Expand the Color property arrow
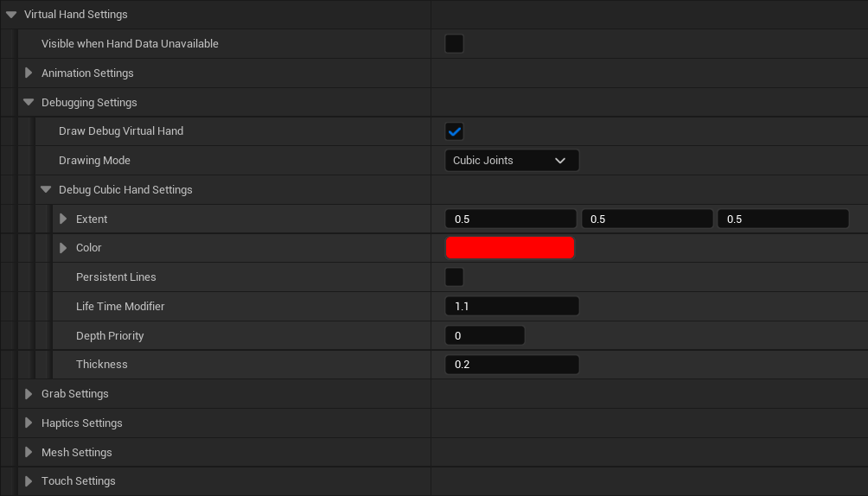This screenshot has width=868, height=496. point(63,248)
